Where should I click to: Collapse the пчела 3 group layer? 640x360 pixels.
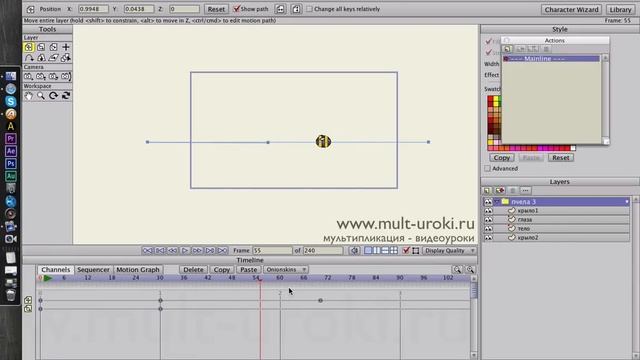(497, 202)
